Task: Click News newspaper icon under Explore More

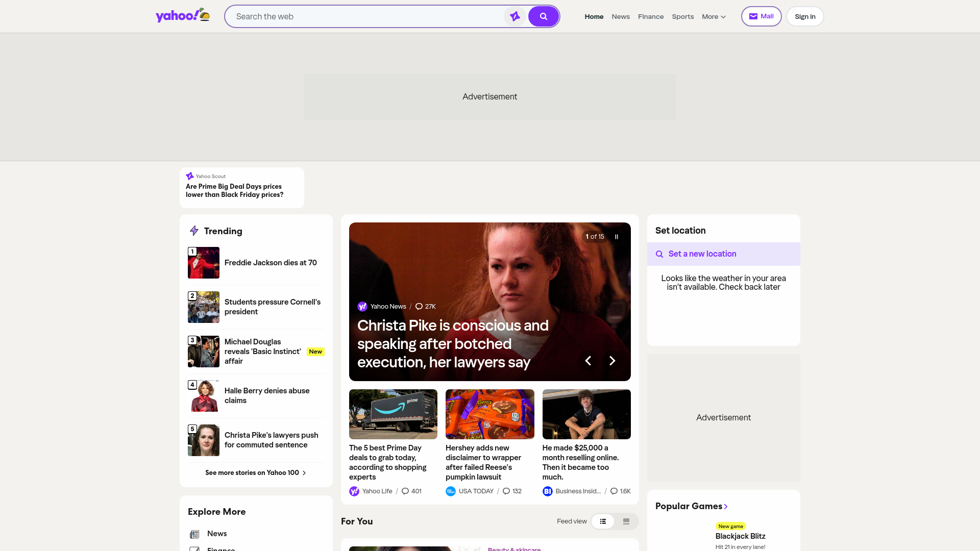Action: [x=194, y=534]
